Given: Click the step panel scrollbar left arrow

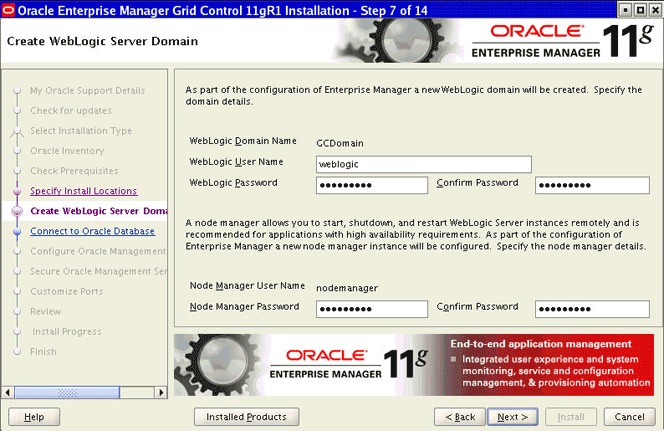Looking at the screenshot, I should [x=7, y=392].
